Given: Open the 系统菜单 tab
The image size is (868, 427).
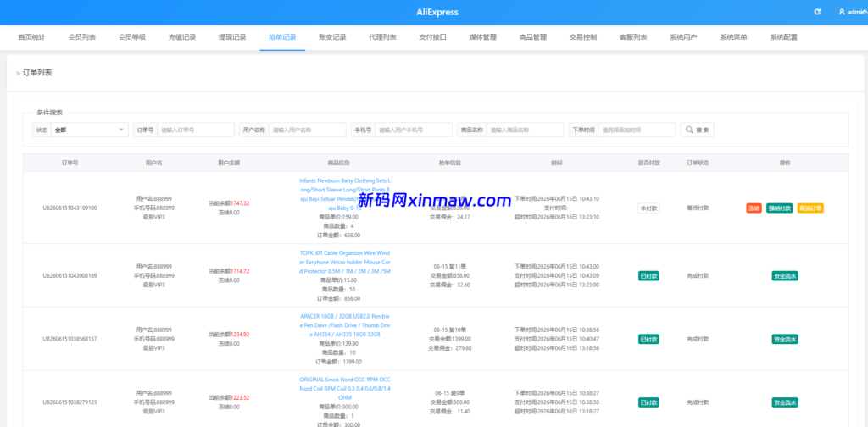Looking at the screenshot, I should coord(733,37).
